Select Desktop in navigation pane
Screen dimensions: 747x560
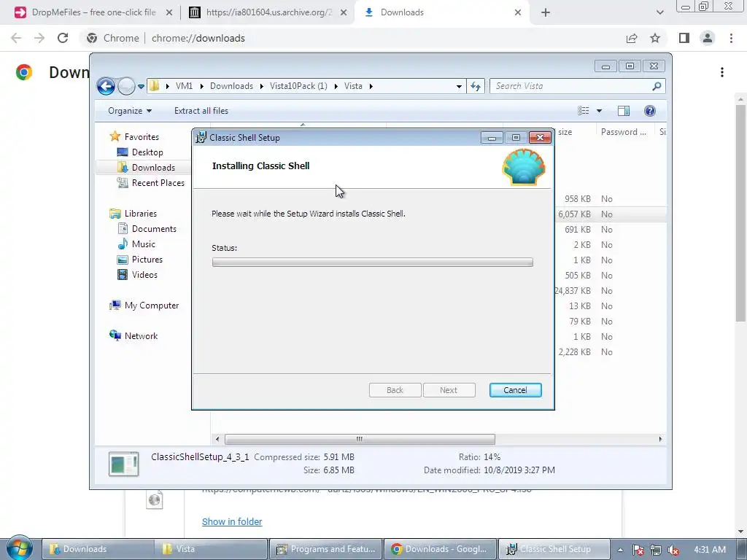147,152
